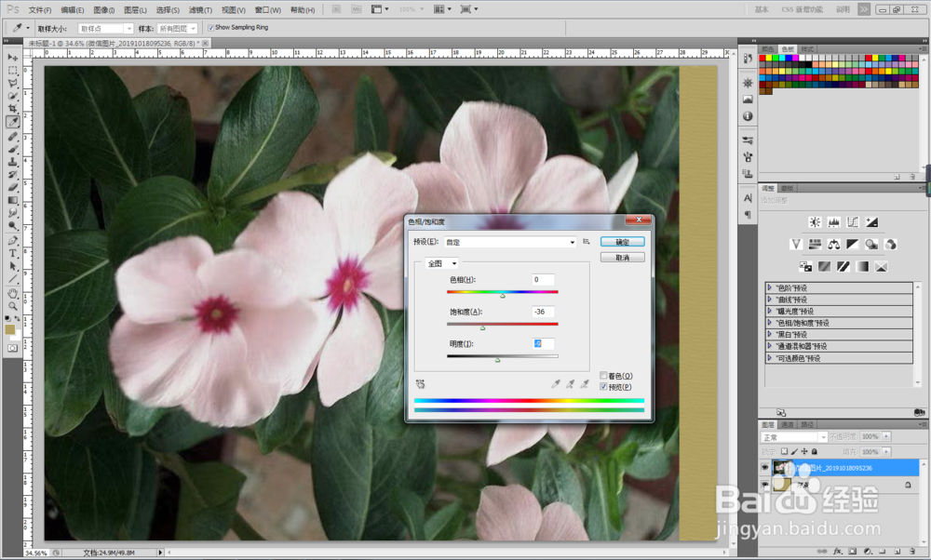Click the 确定 (OK) button
The width and height of the screenshot is (931, 560).
[x=622, y=242]
